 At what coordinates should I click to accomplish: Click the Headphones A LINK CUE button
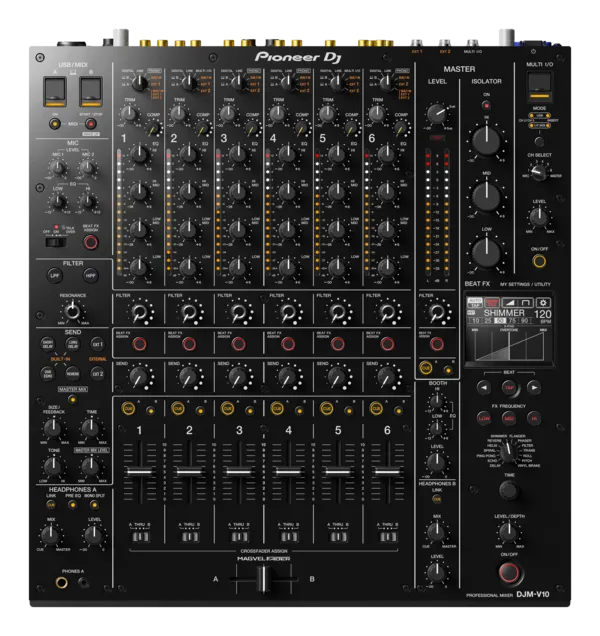click(x=51, y=505)
